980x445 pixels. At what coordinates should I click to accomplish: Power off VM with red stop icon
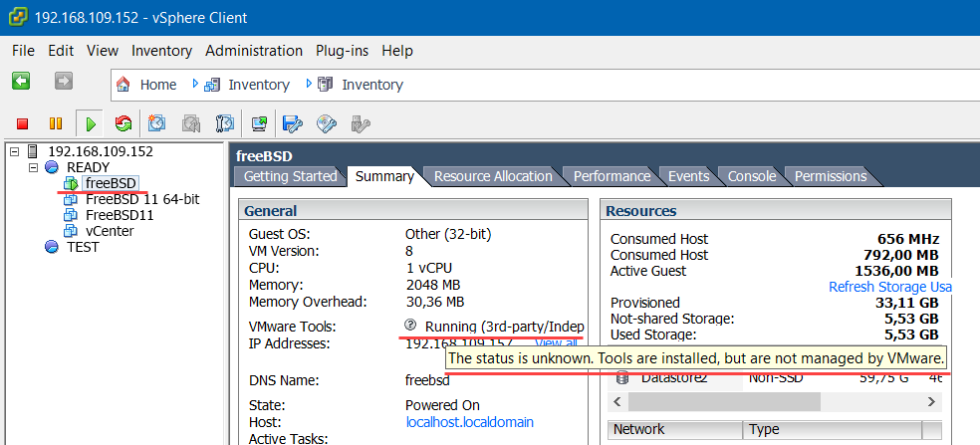tap(23, 123)
